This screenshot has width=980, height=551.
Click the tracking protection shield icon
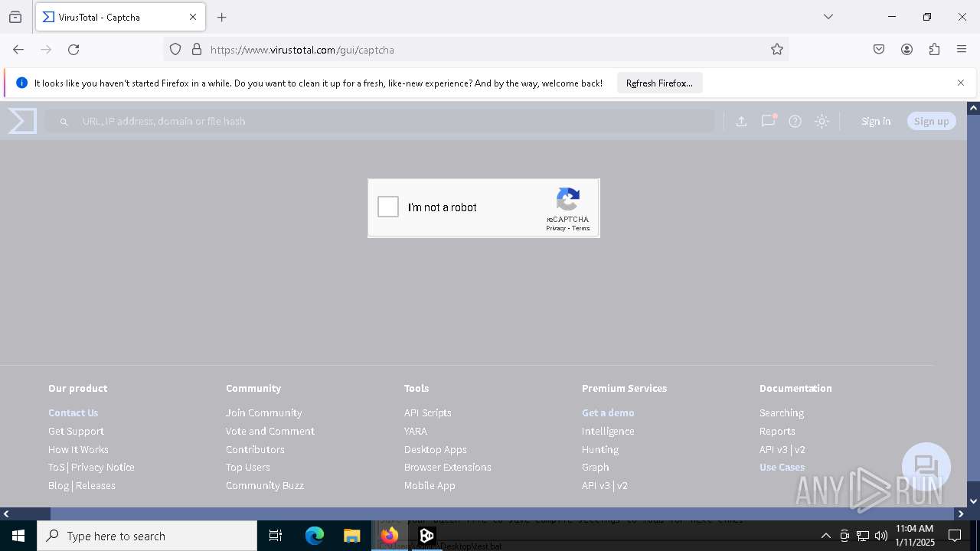click(x=175, y=49)
